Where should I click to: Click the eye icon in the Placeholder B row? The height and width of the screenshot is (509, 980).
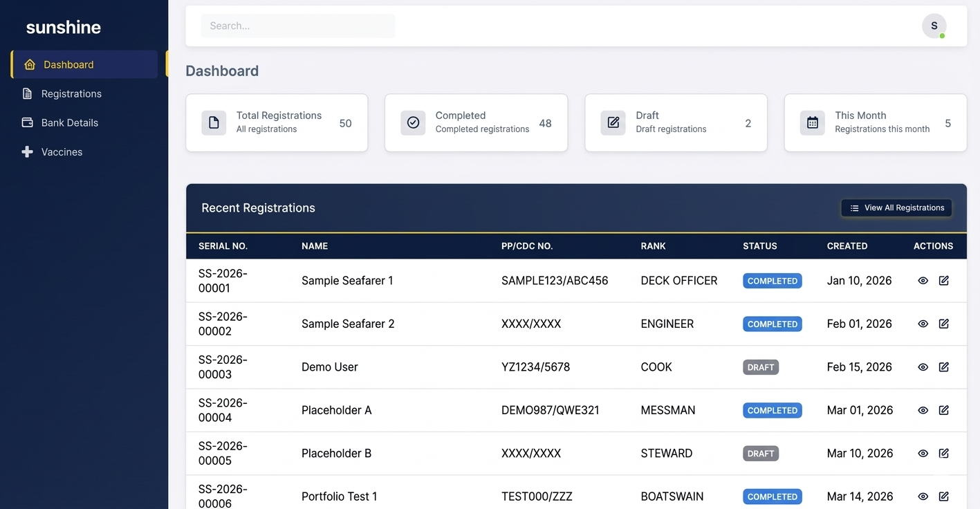click(923, 454)
